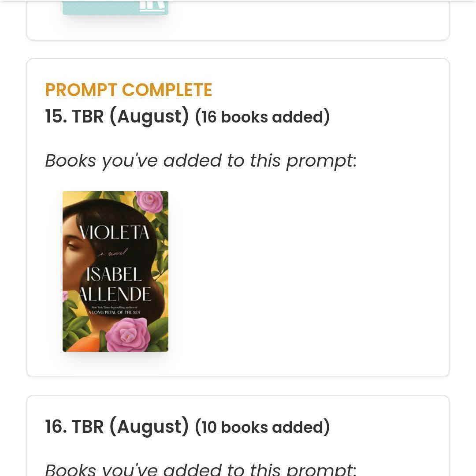Viewport: 476px width, 476px height.
Task: Click the VIOLETA title on the cover
Action: (115, 232)
